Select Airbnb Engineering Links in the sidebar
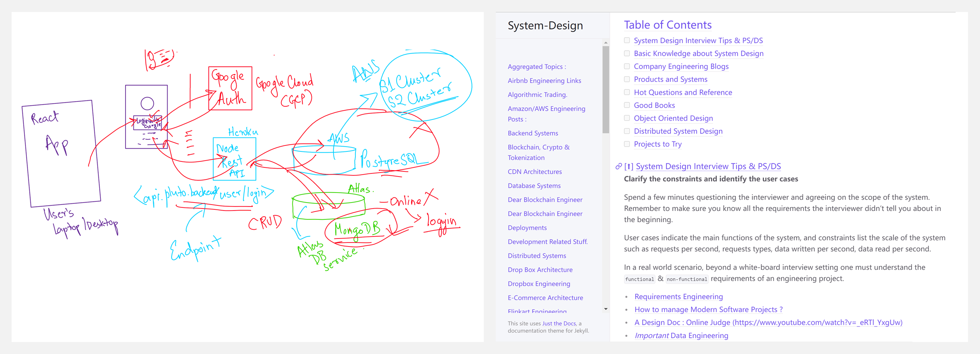The height and width of the screenshot is (354, 980). pos(544,81)
